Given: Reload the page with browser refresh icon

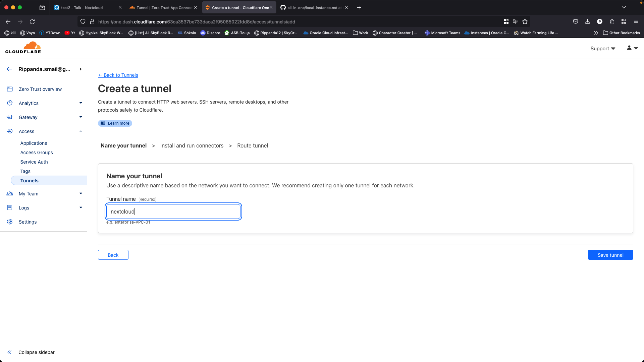Looking at the screenshot, I should pos(32,22).
